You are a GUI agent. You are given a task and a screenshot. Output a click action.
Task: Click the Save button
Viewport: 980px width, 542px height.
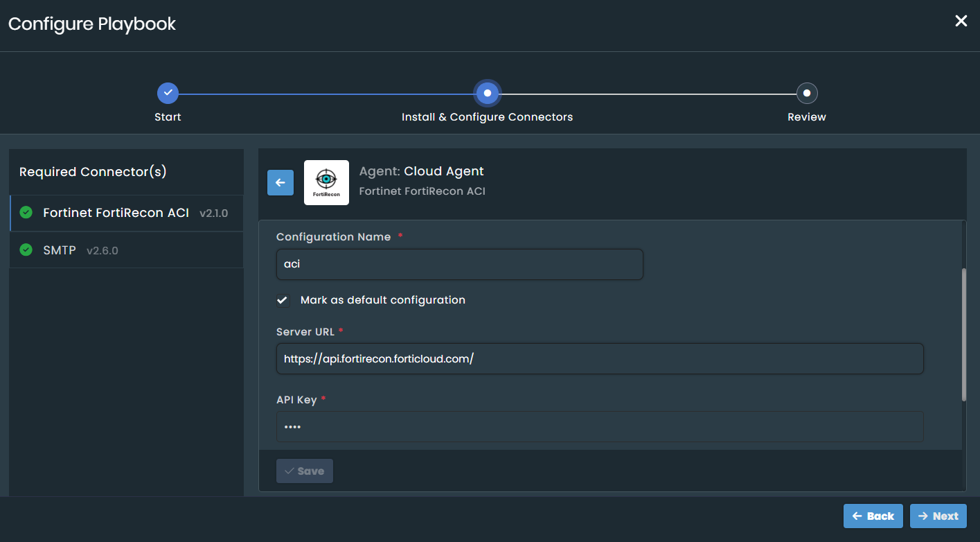(x=305, y=471)
